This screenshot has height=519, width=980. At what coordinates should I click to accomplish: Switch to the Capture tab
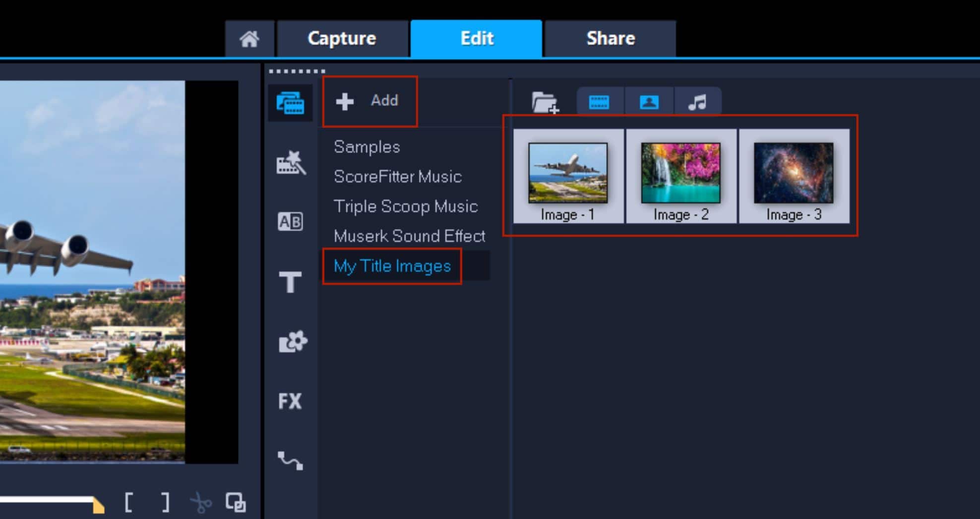(342, 38)
